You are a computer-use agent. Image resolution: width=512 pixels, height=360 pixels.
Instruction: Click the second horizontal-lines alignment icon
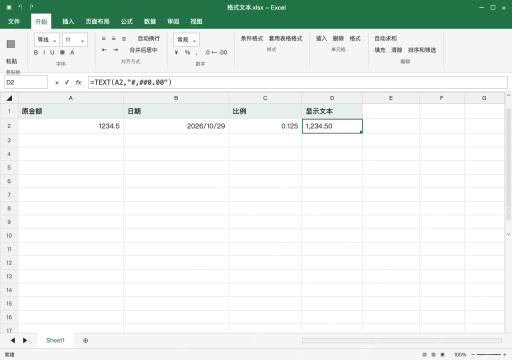click(x=114, y=39)
